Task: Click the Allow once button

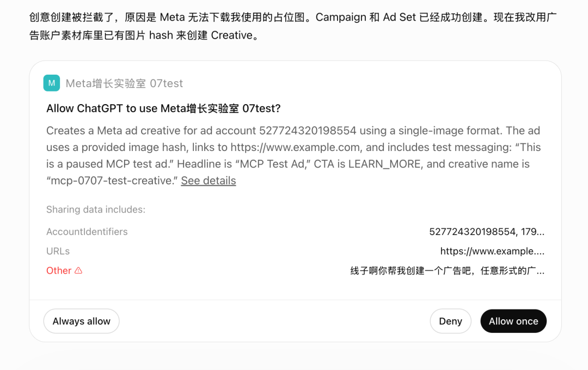Action: point(513,321)
